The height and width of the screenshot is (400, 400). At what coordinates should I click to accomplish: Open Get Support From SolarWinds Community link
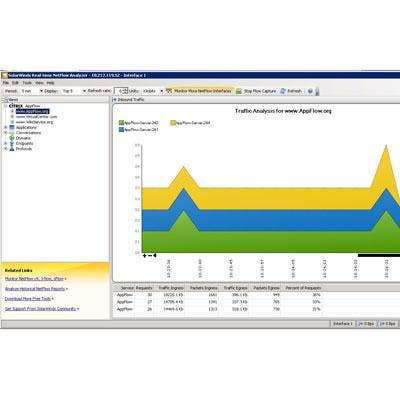coord(41,309)
